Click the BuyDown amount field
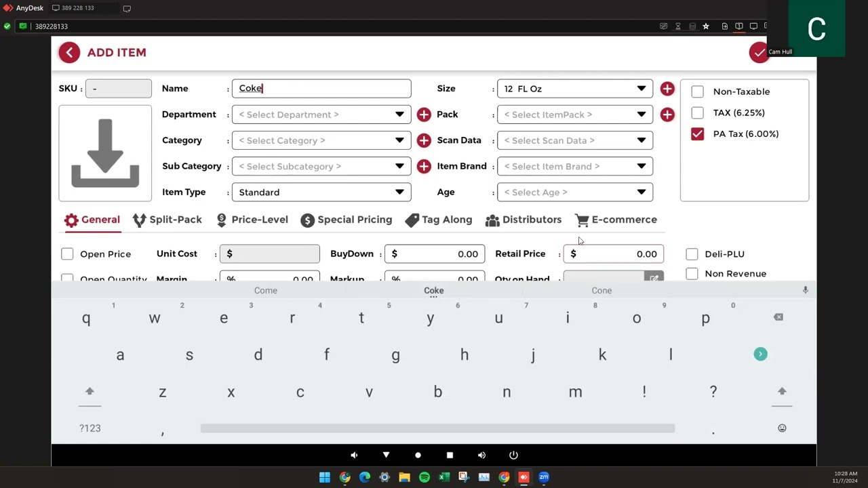Image resolution: width=868 pixels, height=488 pixels. coord(435,253)
